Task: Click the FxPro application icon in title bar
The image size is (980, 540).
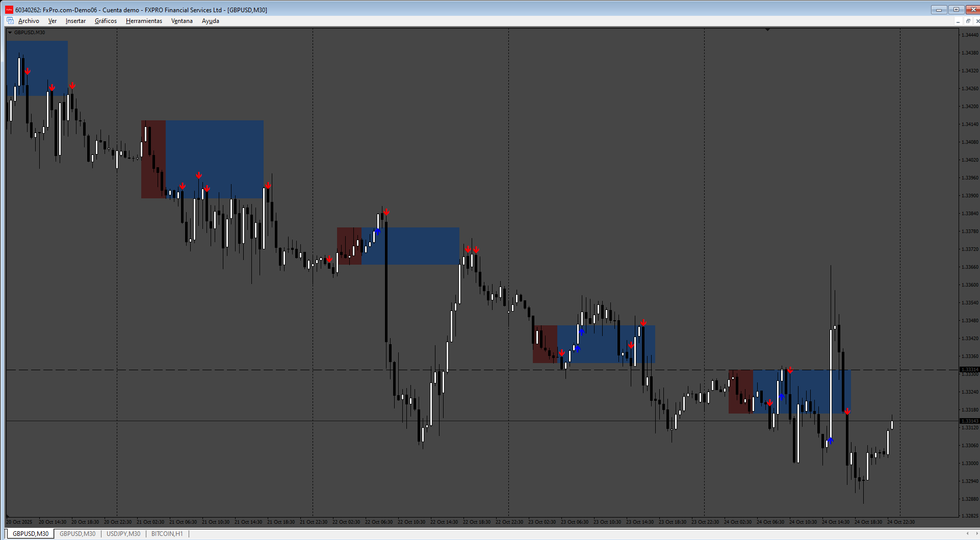Action: coord(9,10)
